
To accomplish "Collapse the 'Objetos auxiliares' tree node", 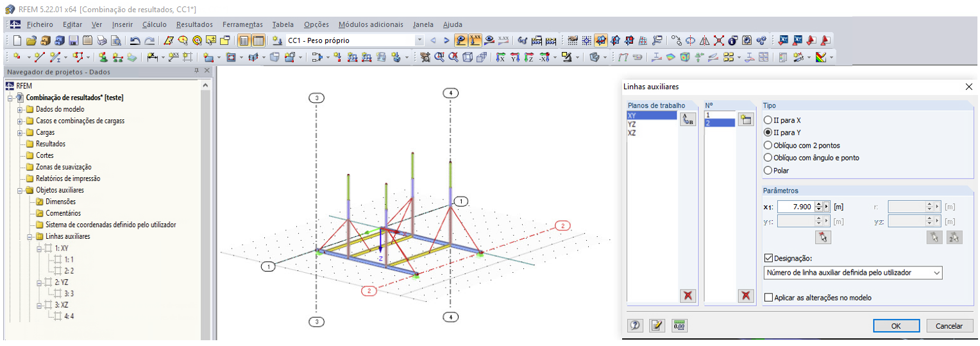I will pyautogui.click(x=20, y=190).
